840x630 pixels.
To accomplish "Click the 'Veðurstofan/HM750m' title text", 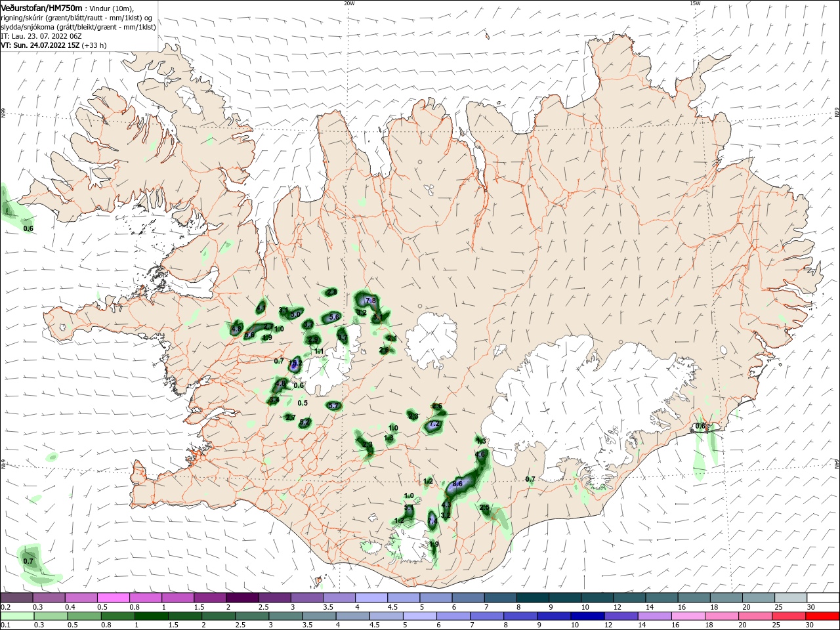I will click(42, 7).
